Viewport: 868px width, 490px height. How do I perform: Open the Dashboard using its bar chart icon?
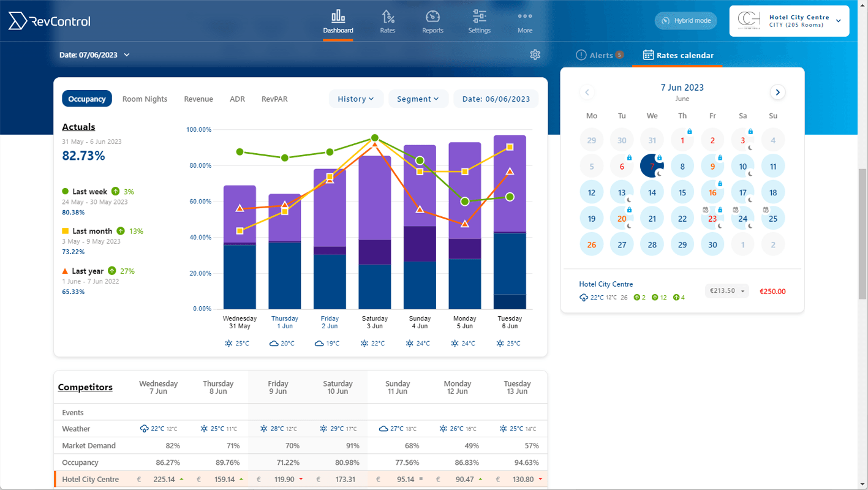point(338,17)
